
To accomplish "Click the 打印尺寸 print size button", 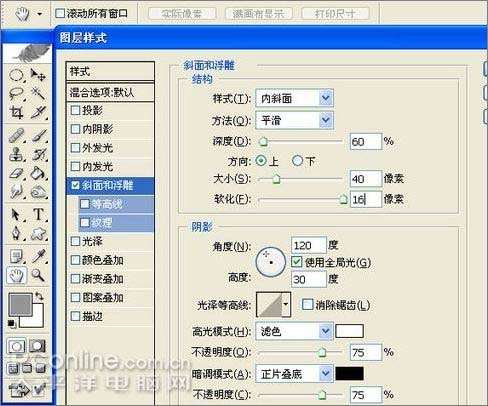I will (x=335, y=14).
